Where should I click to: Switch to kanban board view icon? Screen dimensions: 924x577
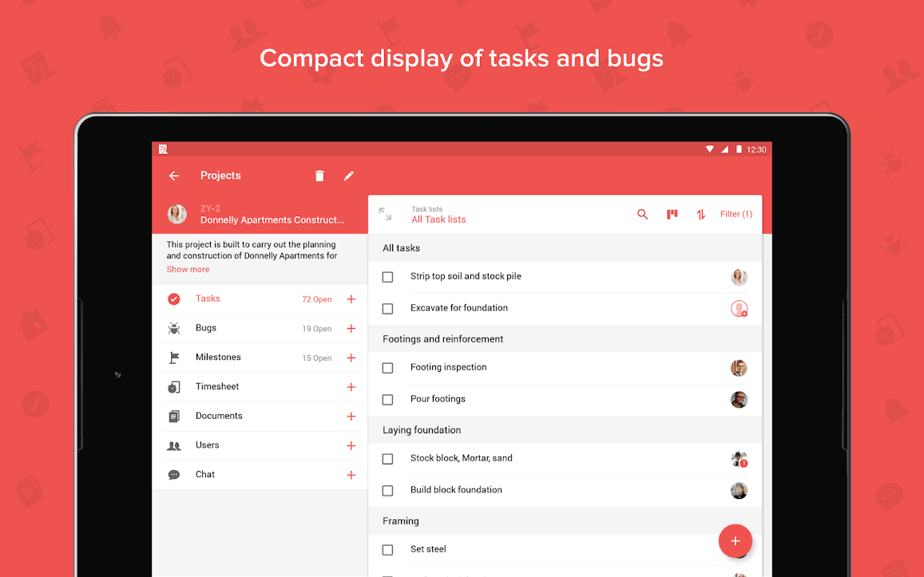point(672,214)
